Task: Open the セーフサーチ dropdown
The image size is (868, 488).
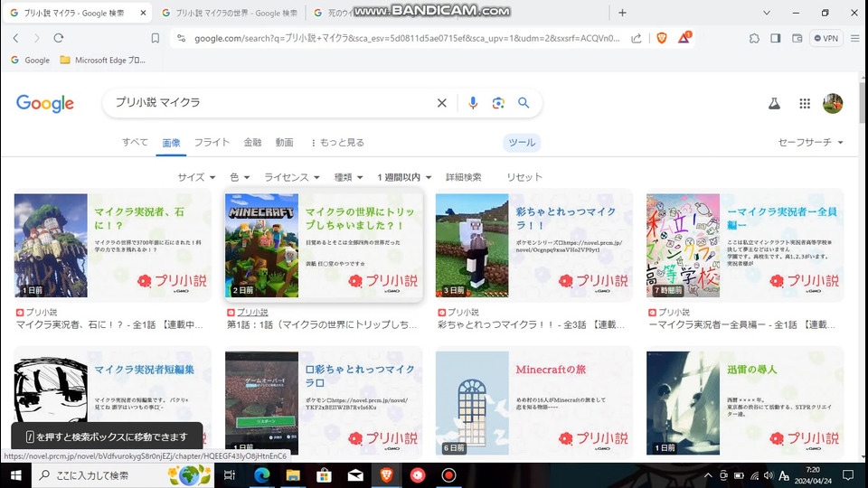Action: coord(810,142)
